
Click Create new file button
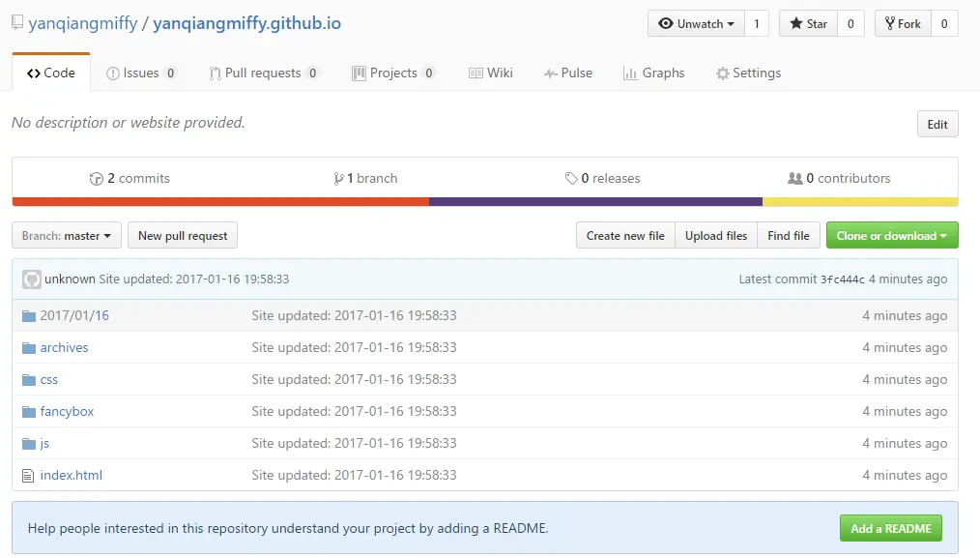tap(625, 236)
